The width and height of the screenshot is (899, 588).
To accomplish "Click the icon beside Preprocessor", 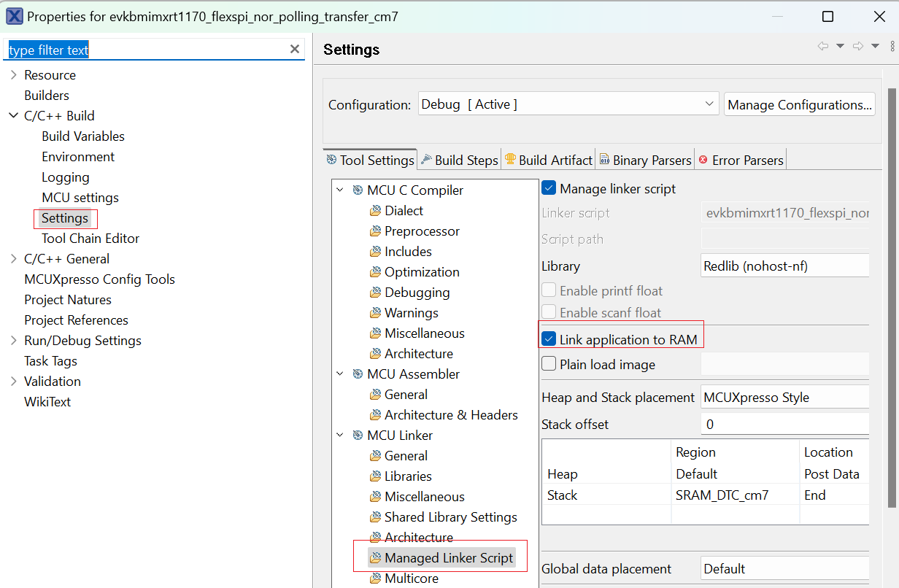I will point(376,231).
